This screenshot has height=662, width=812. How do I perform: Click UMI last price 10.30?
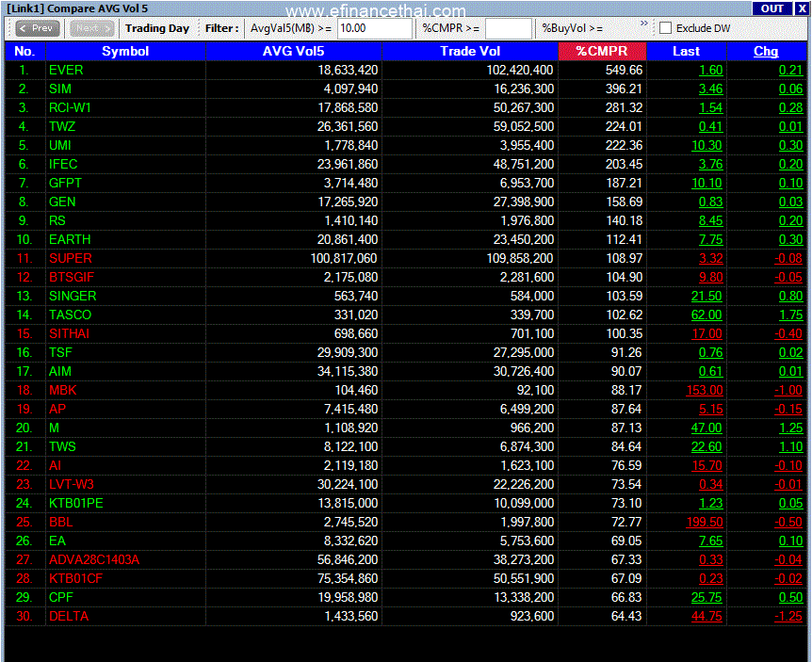click(706, 145)
